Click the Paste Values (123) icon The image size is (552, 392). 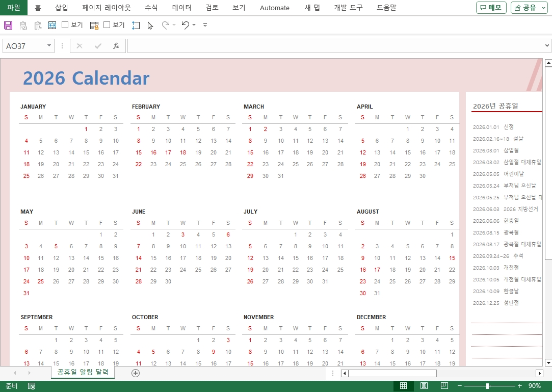point(23,25)
